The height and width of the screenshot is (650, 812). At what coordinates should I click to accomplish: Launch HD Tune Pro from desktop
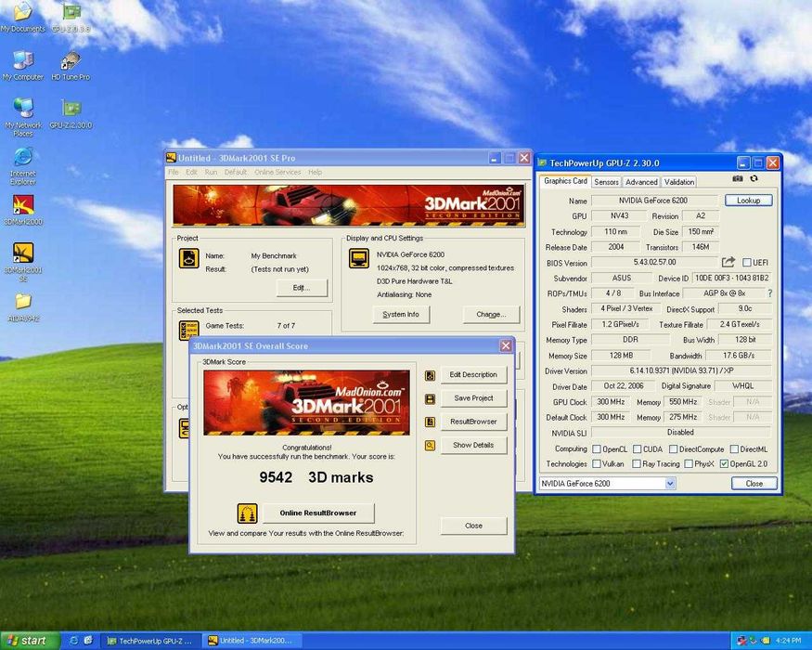point(71,66)
